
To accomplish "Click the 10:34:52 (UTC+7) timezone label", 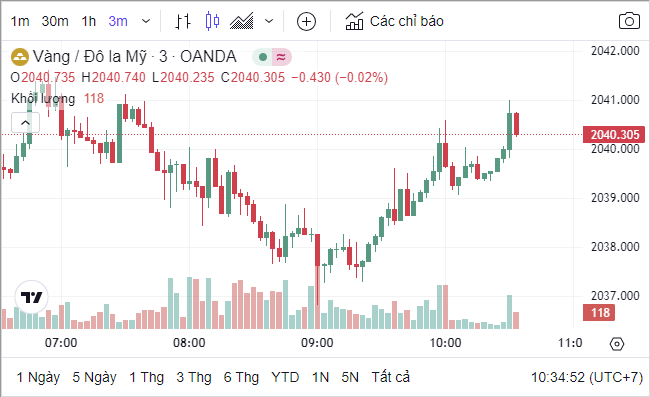I will (587, 377).
